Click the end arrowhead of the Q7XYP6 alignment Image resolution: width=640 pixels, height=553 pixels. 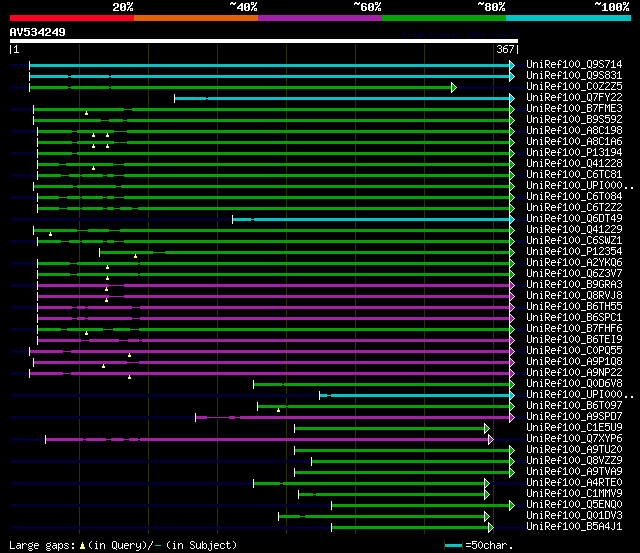[491, 440]
